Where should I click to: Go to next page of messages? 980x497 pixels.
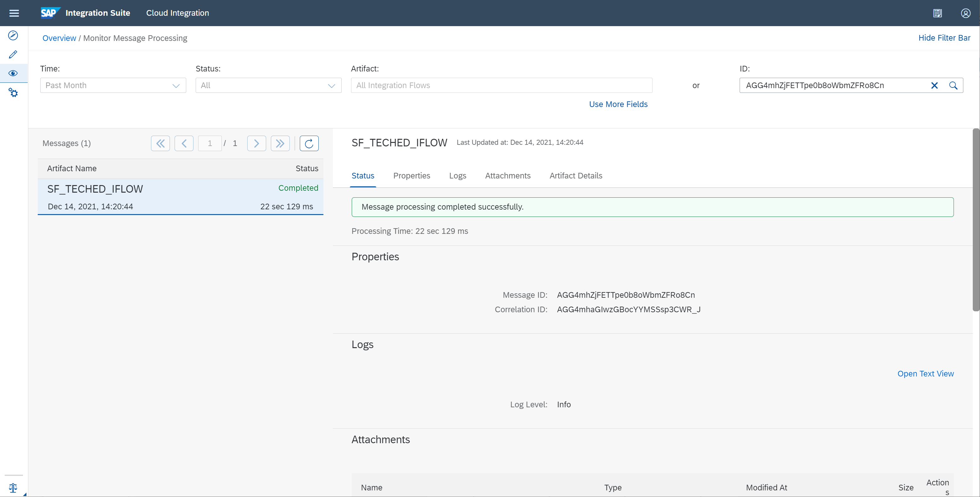pos(256,144)
